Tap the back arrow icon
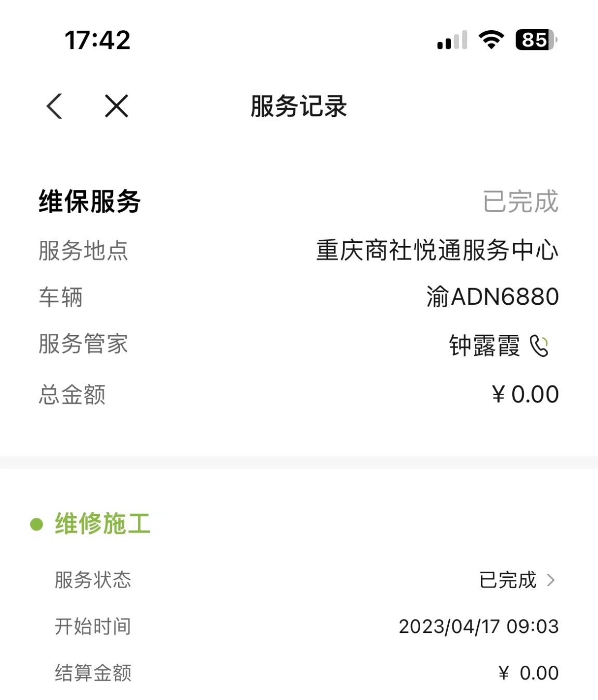This screenshot has width=598, height=700. [54, 106]
